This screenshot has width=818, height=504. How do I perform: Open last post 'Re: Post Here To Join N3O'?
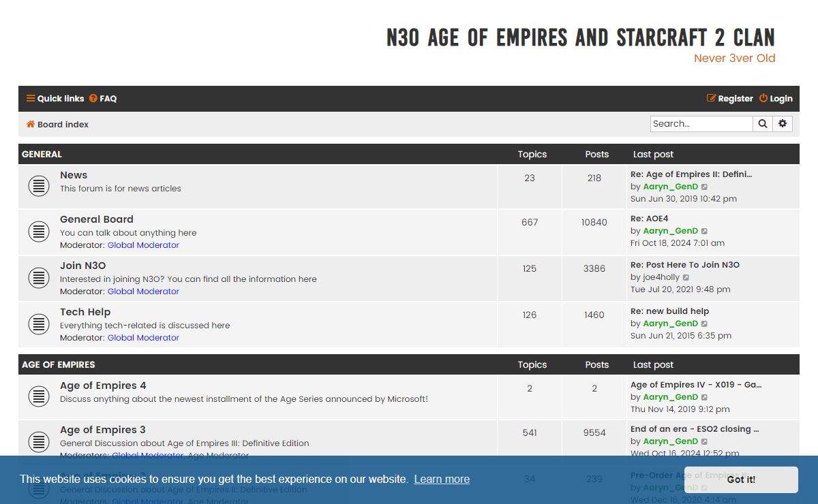point(685,265)
